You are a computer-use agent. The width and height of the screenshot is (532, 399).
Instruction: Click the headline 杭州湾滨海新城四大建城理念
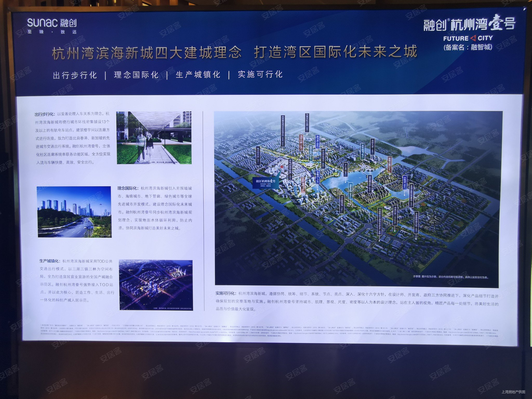[147, 53]
